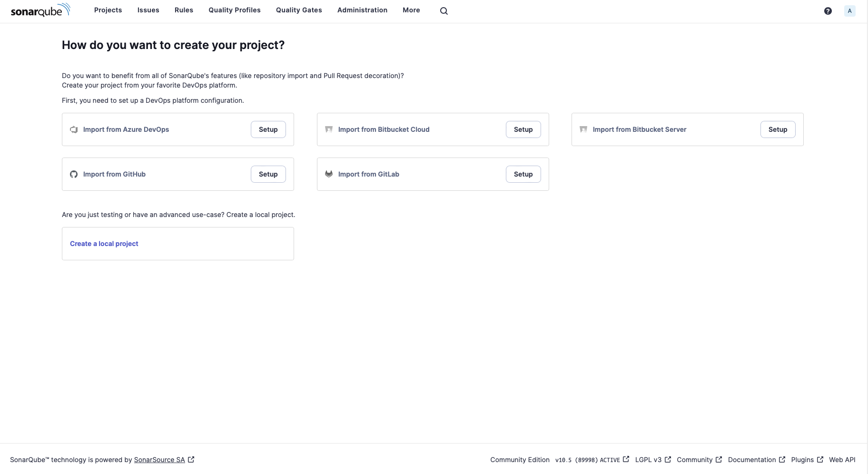Click the Import from GitHub label
Viewport: 868px width, 474px height.
pos(114,174)
